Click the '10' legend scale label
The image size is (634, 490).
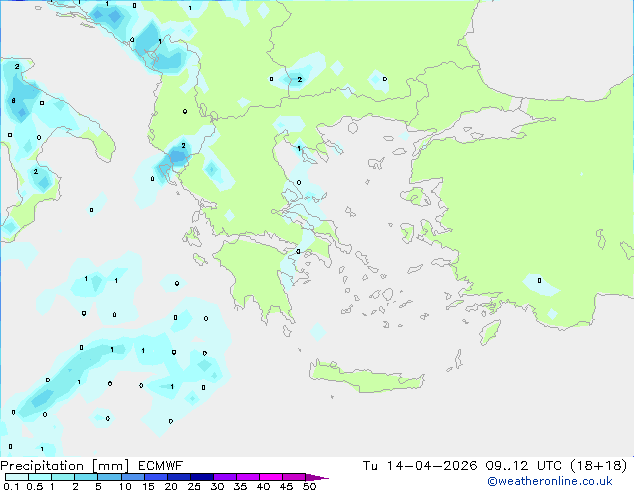pos(125,486)
